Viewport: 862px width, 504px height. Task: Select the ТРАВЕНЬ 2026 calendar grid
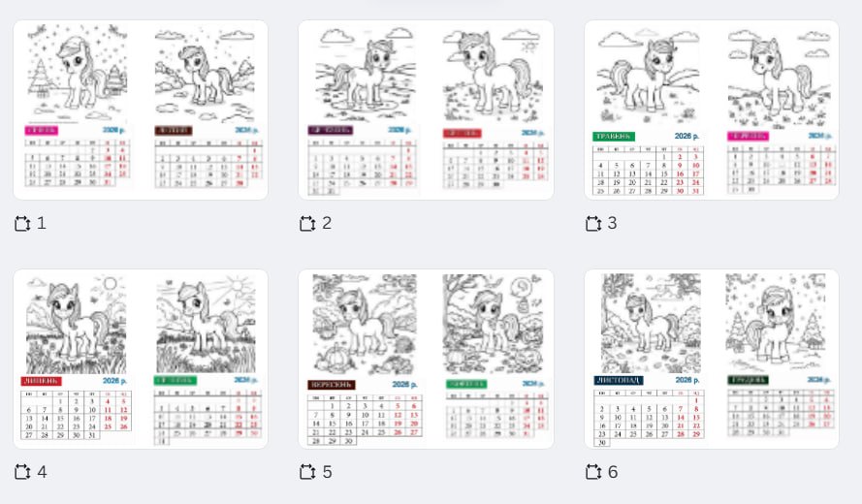(648, 171)
